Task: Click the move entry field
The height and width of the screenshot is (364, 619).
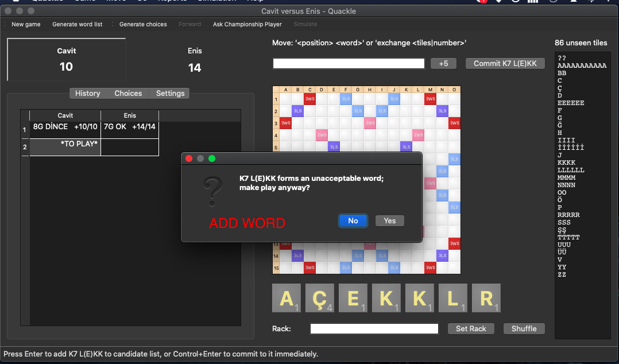Action: click(x=348, y=64)
